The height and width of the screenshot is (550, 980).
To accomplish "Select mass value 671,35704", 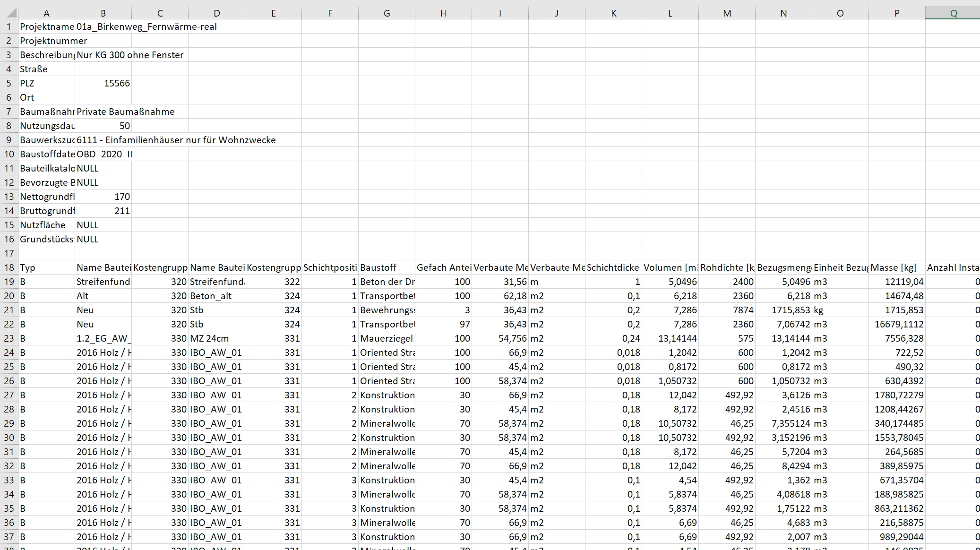I will coord(897,480).
